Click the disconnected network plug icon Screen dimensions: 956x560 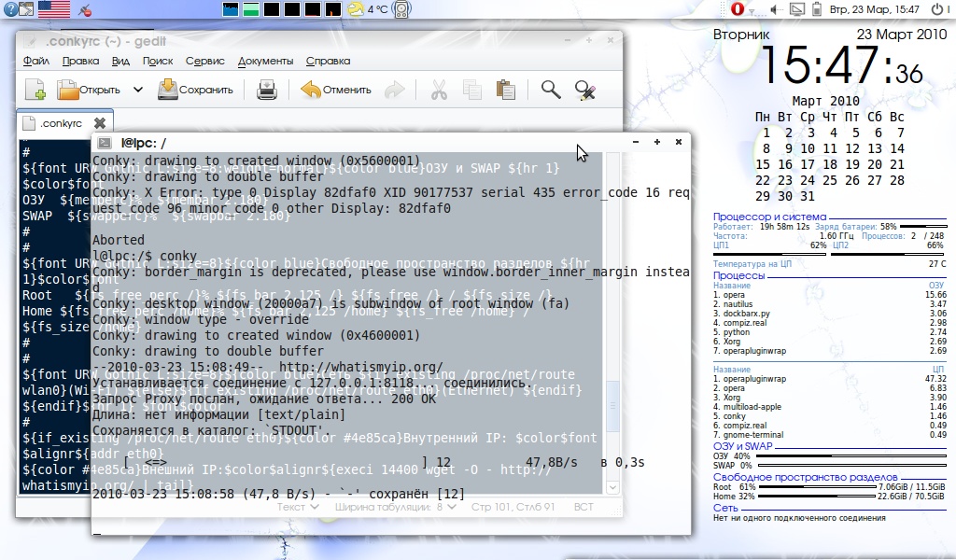pos(85,9)
